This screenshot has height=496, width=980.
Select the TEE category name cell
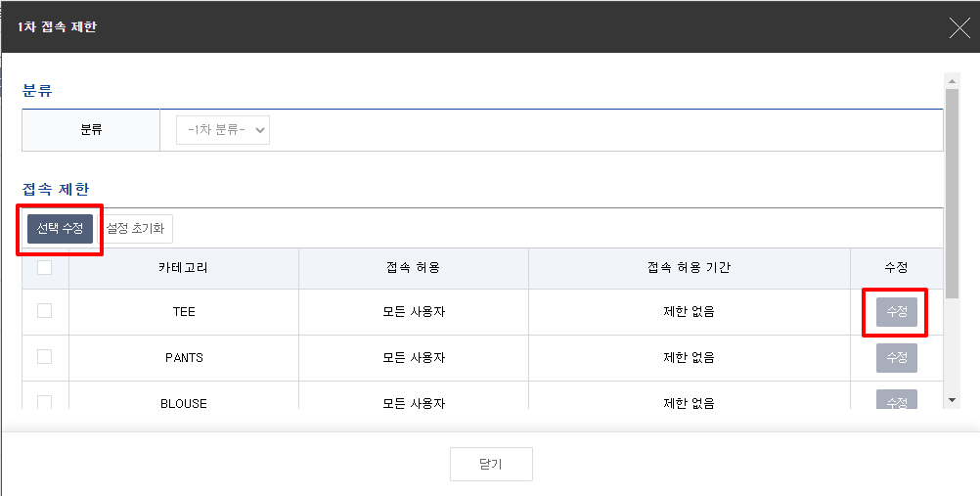coord(183,312)
